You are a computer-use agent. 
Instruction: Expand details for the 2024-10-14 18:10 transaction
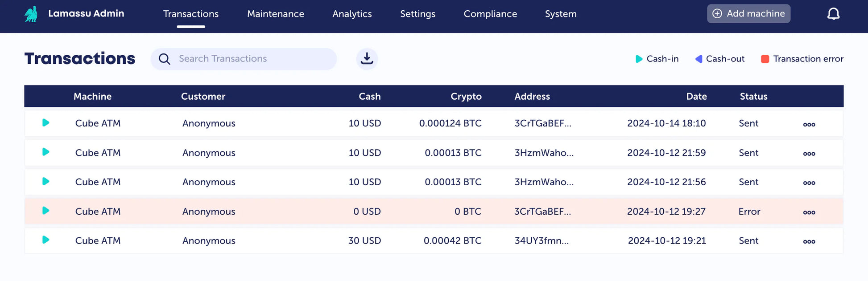(x=809, y=124)
